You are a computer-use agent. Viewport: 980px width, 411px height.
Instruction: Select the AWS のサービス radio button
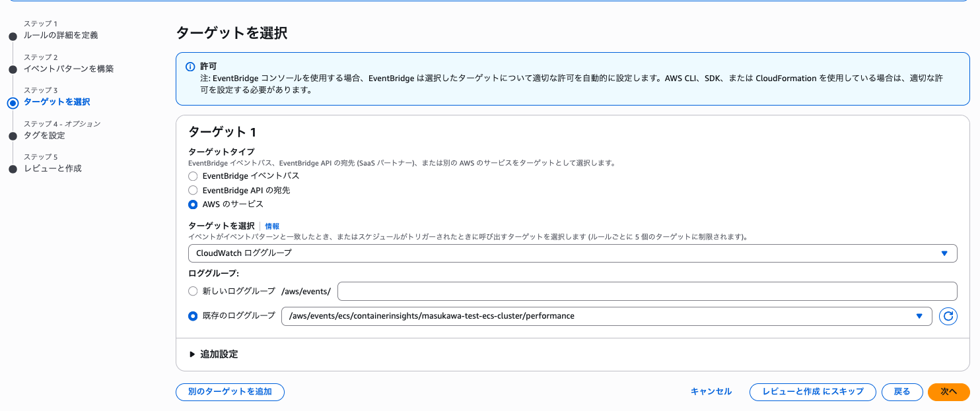192,204
